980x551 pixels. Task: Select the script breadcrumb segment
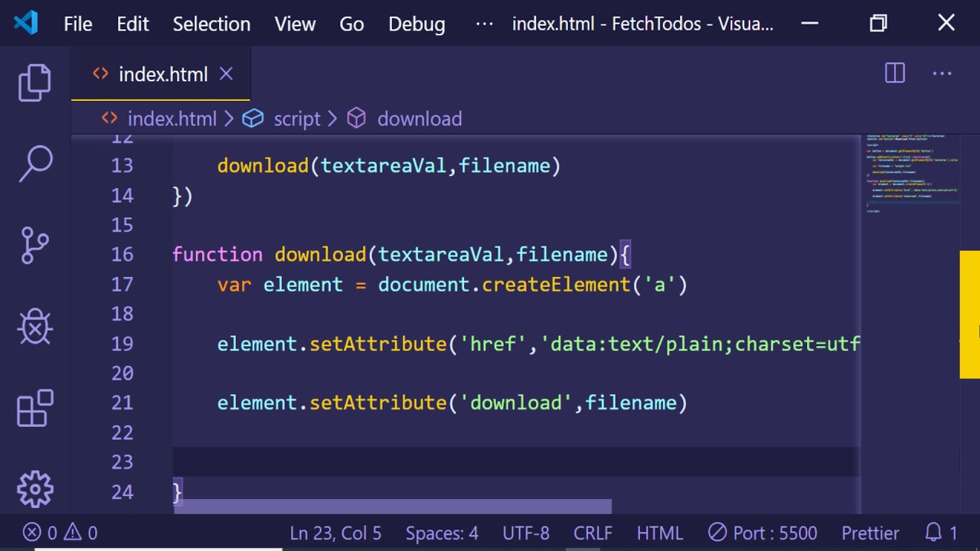coord(297,119)
